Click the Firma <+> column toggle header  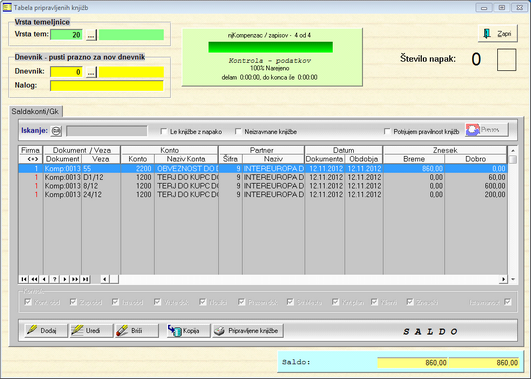point(30,159)
